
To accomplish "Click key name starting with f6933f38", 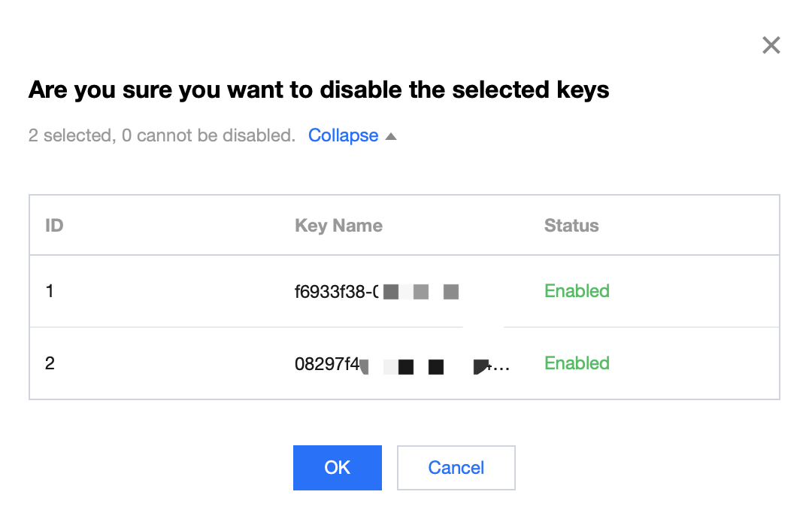I will [336, 292].
